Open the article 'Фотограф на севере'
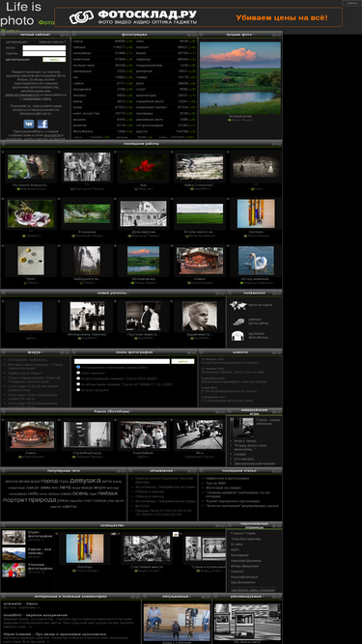This screenshot has width=362, height=644. pos(223,488)
